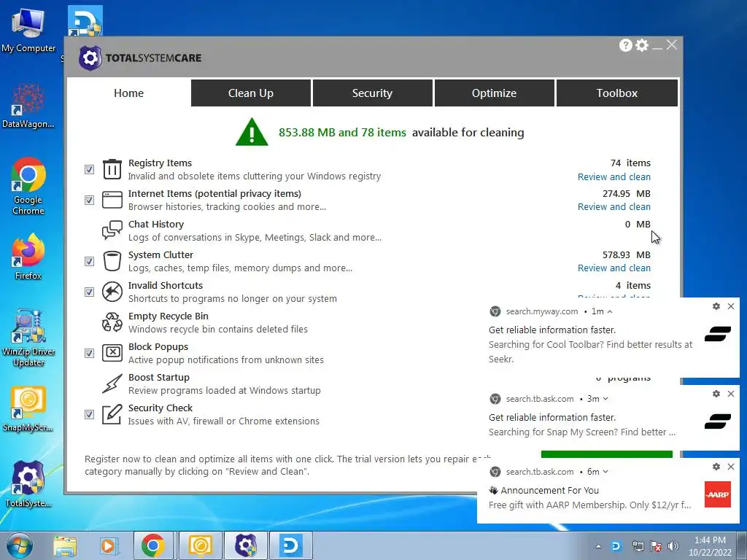Review and clean System Clutter link

[614, 268]
